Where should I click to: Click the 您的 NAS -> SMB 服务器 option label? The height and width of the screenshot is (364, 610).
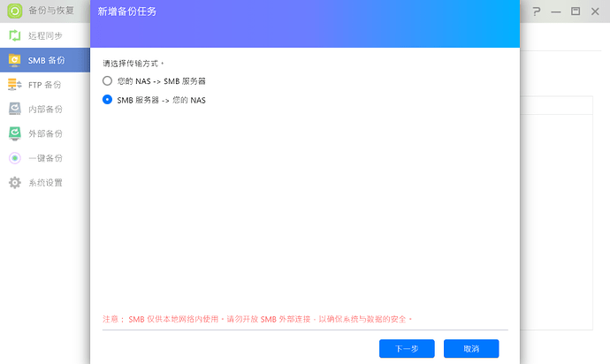pos(161,80)
